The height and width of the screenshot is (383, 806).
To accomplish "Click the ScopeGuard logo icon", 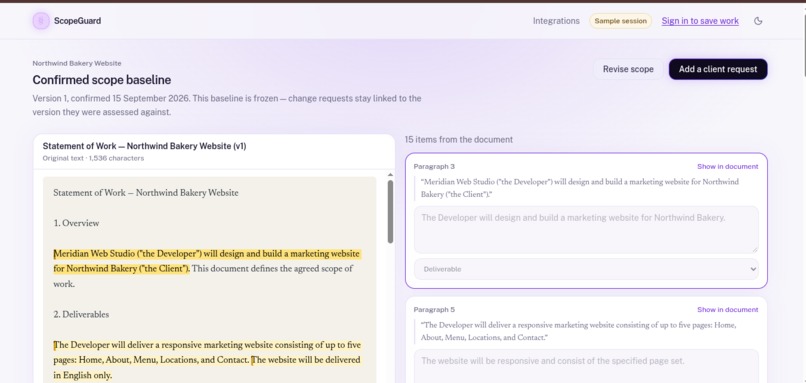I will pyautogui.click(x=41, y=21).
